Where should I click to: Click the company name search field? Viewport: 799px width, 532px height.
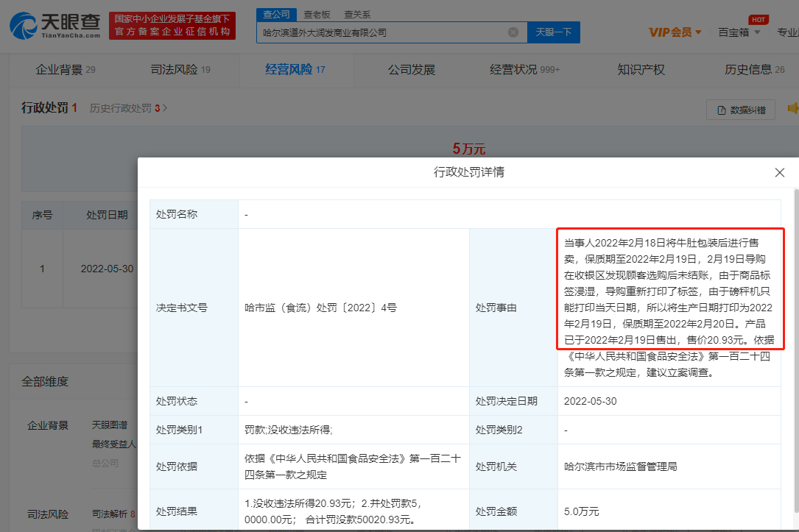coord(383,32)
